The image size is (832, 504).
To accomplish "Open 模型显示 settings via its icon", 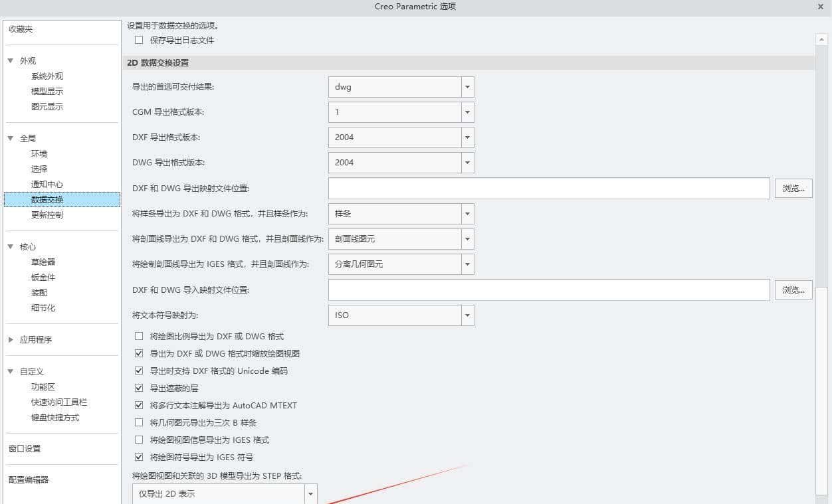I will coord(47,91).
